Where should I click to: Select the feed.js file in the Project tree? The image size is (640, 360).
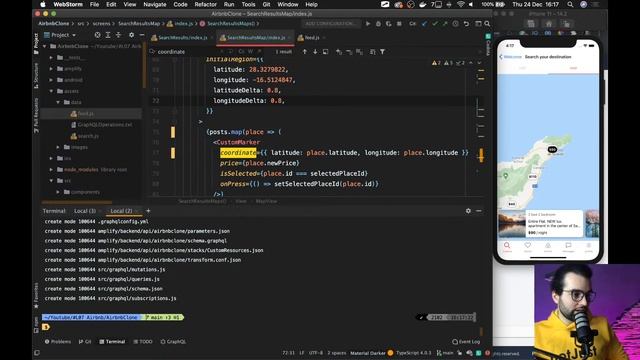85,113
